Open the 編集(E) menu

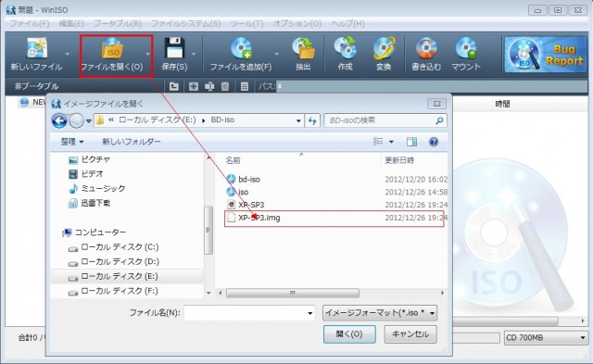[71, 23]
